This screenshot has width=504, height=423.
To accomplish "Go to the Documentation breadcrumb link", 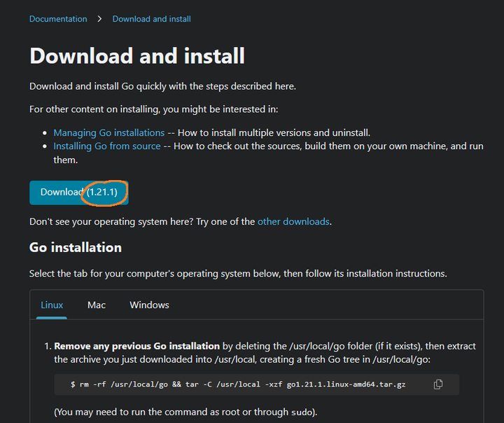I will pyautogui.click(x=58, y=19).
